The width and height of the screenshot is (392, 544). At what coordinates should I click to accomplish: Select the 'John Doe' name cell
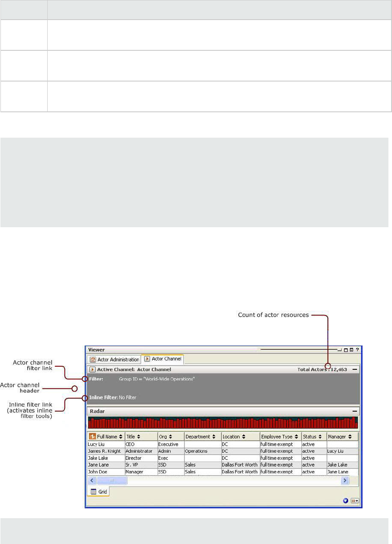106,472
